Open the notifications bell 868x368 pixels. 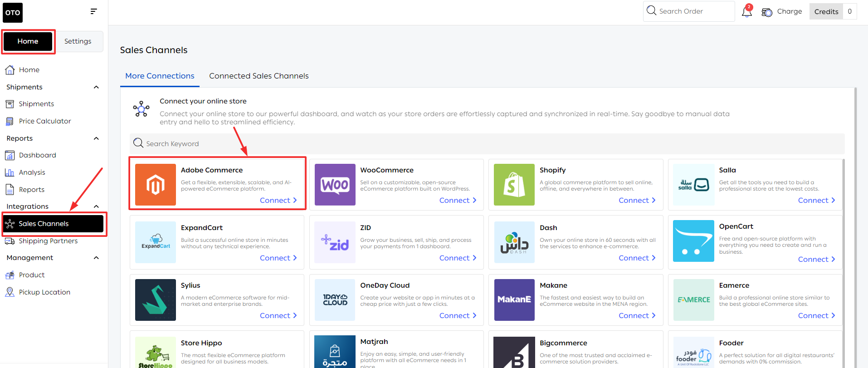coord(747,11)
